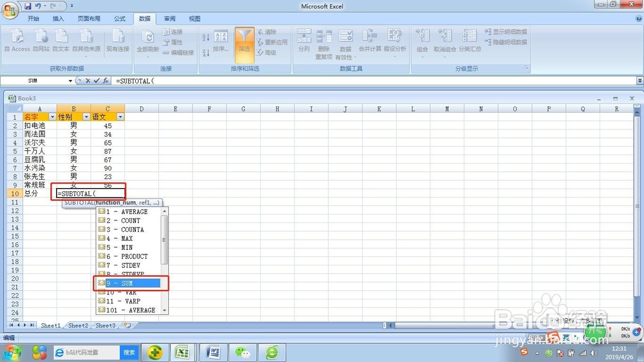The height and width of the screenshot is (362, 644).
Task: Open Excel from the taskbar
Action: tap(182, 352)
